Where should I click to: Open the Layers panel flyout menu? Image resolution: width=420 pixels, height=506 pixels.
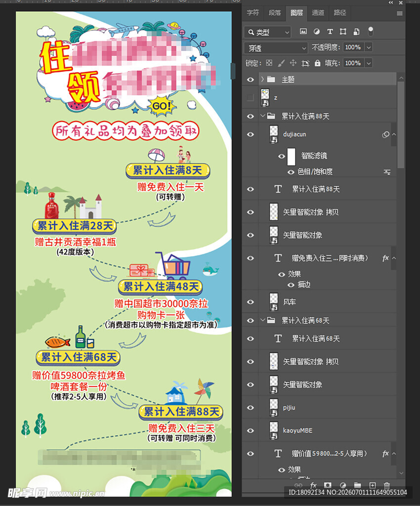tap(400, 13)
